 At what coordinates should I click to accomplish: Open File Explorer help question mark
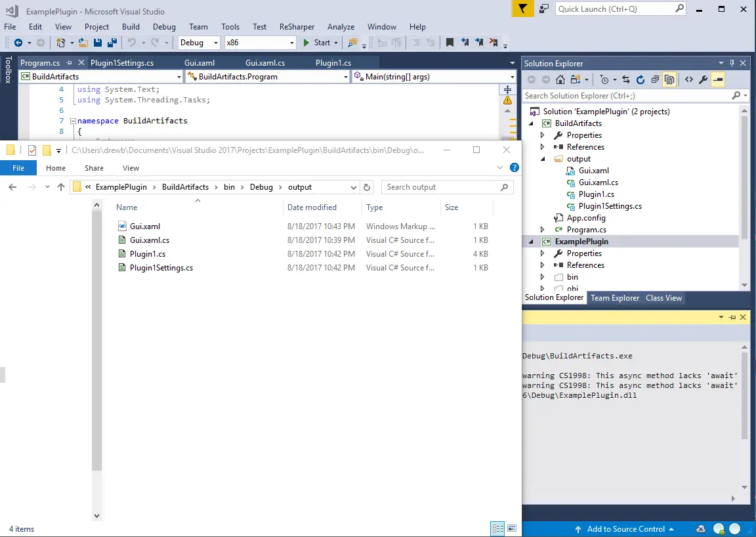514,167
